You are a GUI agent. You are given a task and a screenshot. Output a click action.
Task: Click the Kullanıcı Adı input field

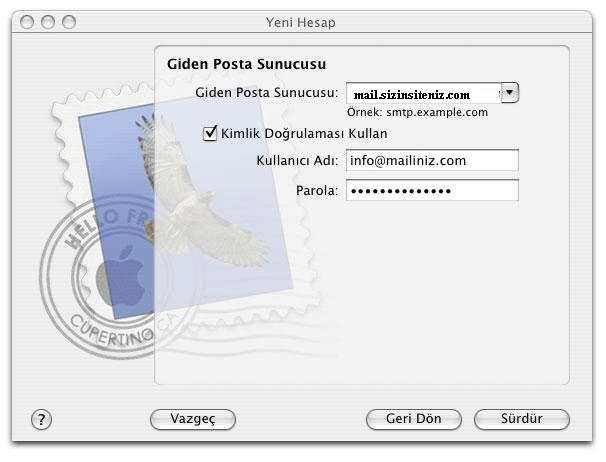click(x=432, y=160)
